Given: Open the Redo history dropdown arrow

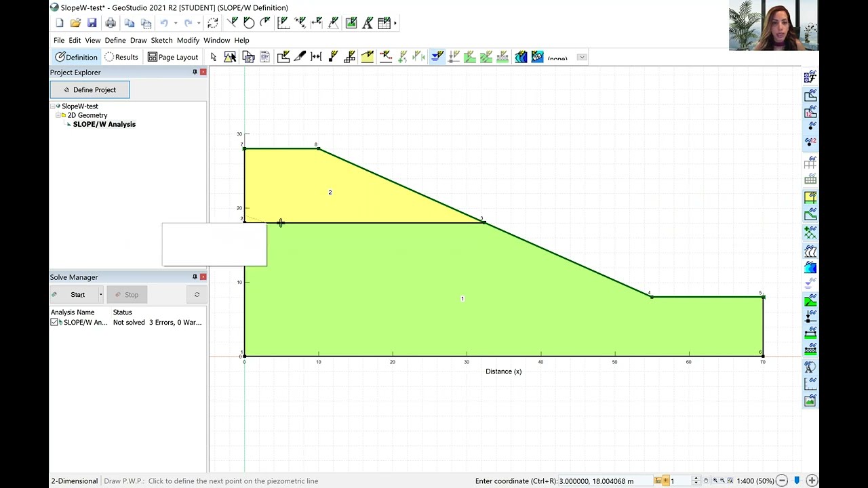Looking at the screenshot, I should click(x=200, y=23).
